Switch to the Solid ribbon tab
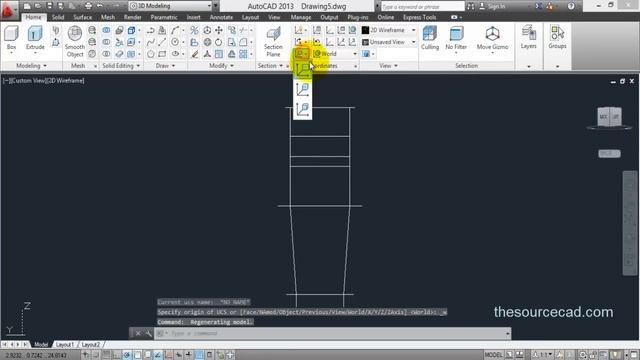The height and width of the screenshot is (360, 640). point(58,18)
